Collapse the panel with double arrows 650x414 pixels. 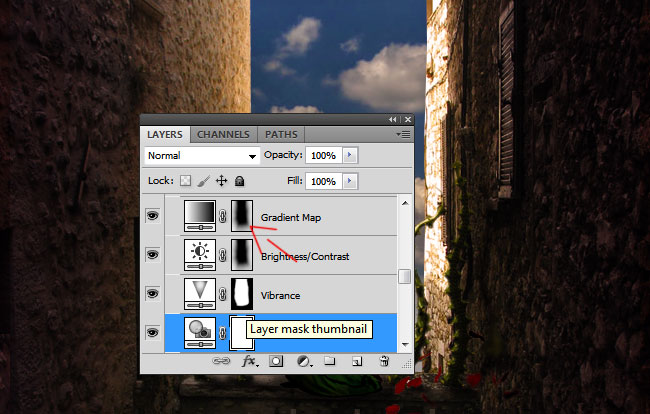[x=393, y=119]
